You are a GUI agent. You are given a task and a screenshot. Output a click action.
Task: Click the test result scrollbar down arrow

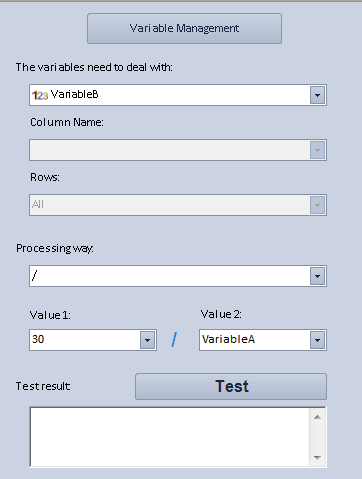coord(317,457)
